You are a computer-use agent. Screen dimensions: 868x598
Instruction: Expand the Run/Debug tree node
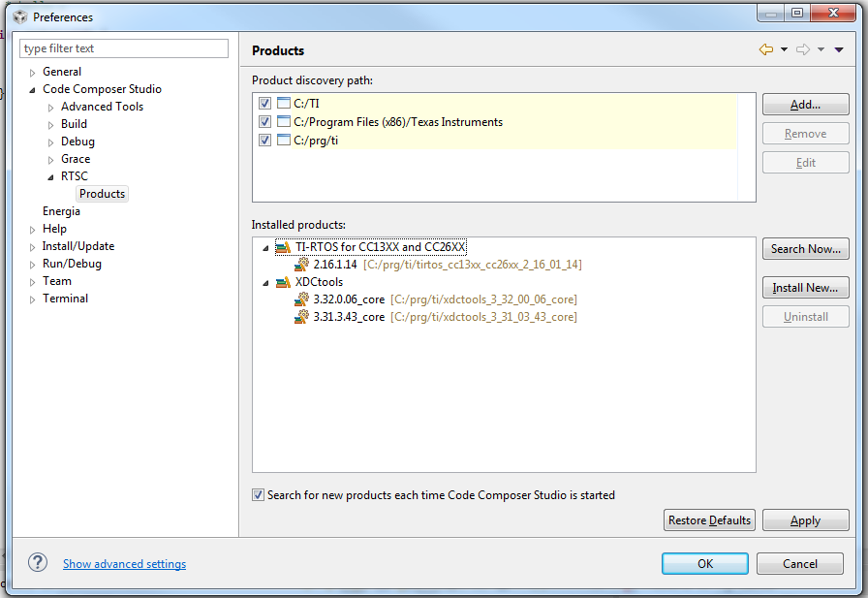32,265
